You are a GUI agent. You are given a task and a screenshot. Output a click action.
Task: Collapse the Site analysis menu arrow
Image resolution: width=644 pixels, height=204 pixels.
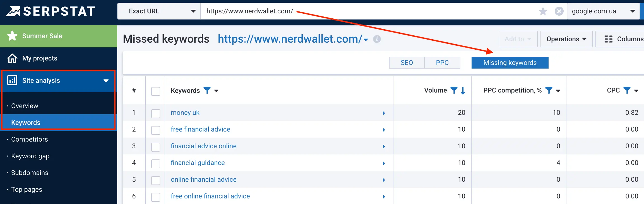[x=106, y=81]
